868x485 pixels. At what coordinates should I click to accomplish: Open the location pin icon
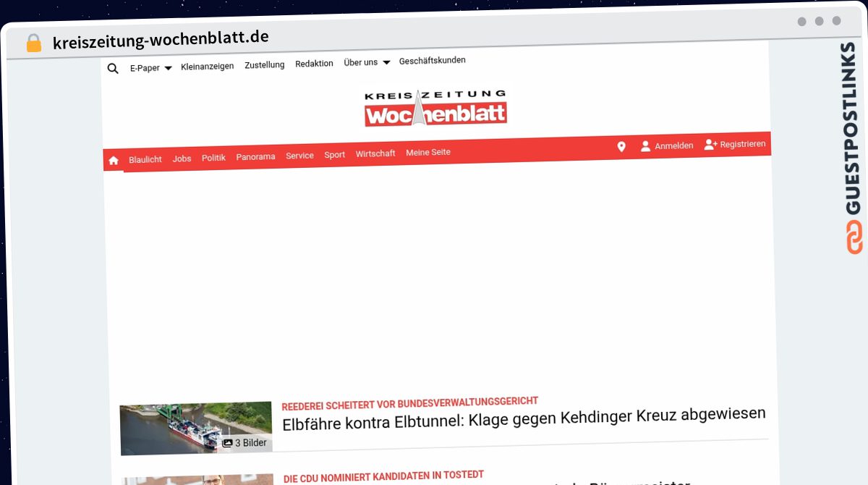[621, 147]
